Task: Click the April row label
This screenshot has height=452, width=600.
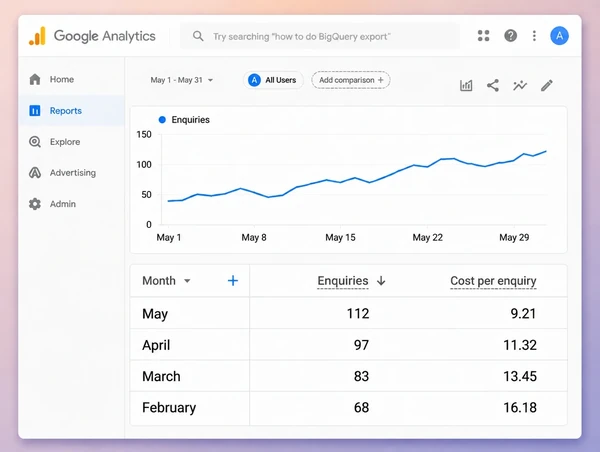Action: (x=156, y=345)
